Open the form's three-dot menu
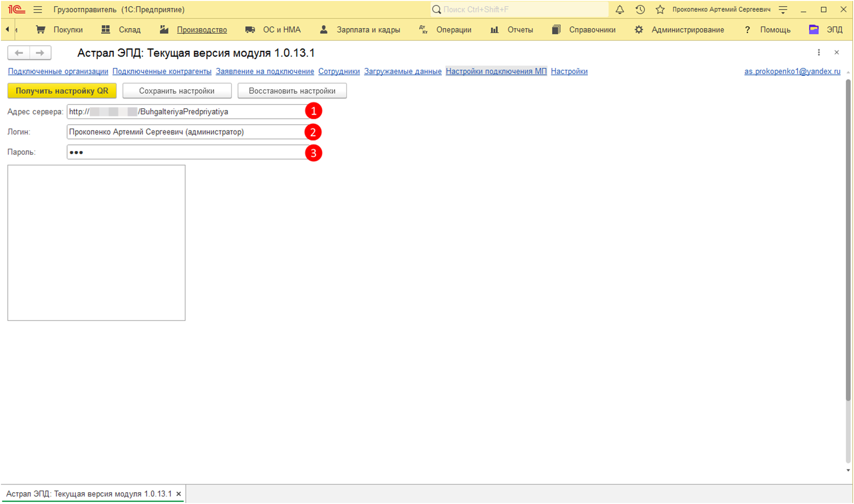The height and width of the screenshot is (504, 854). (819, 52)
